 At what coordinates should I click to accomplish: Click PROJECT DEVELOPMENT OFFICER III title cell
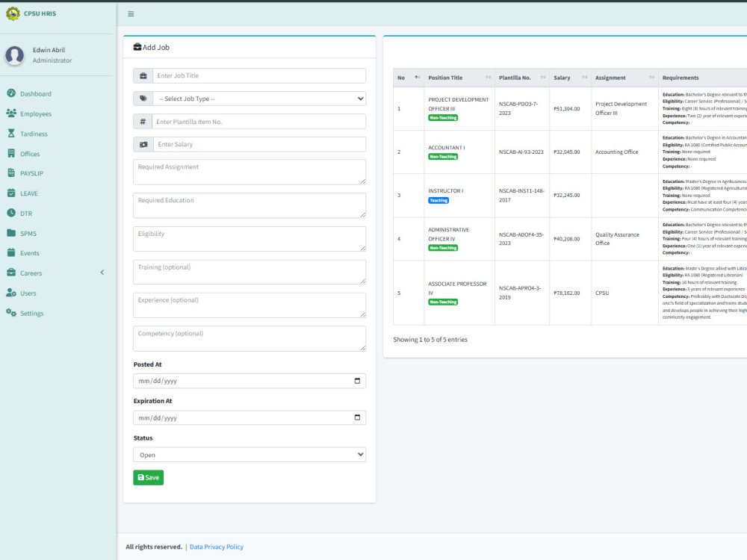click(459, 108)
